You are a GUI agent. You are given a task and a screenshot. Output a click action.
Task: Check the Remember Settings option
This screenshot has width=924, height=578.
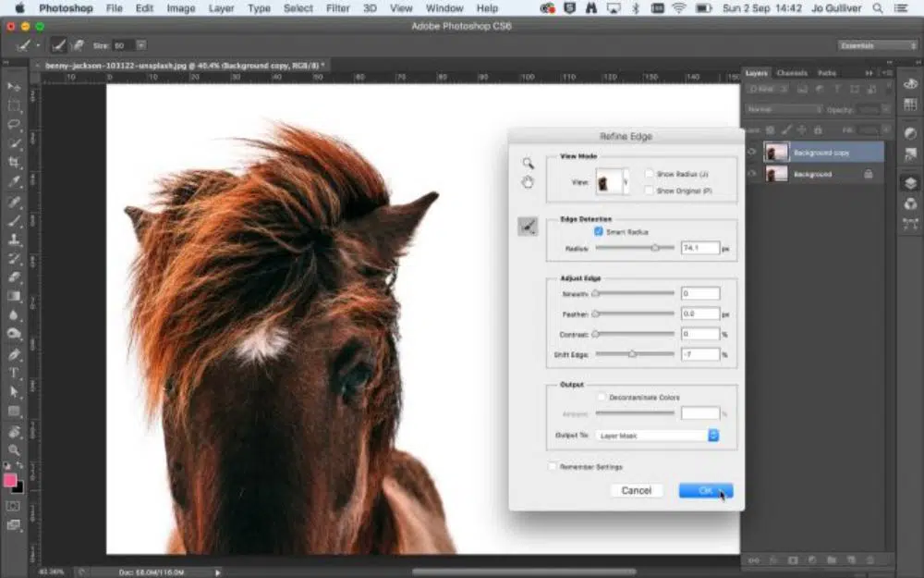coord(553,467)
